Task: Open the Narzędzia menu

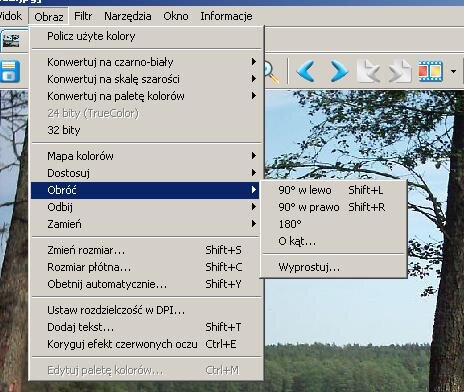Action: point(128,16)
